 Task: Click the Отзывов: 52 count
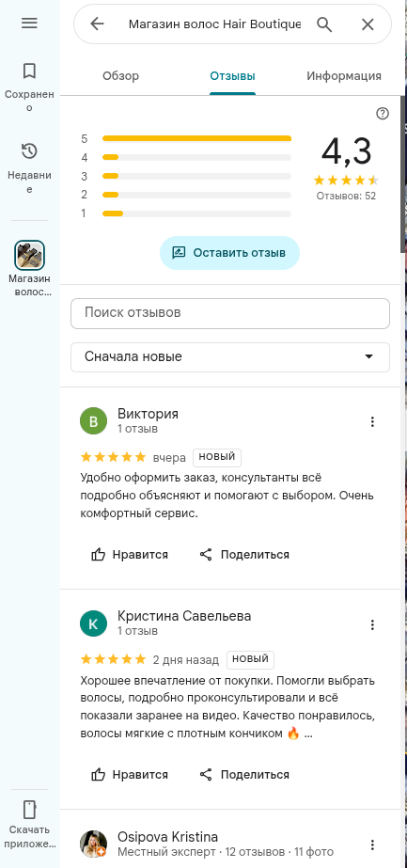[x=346, y=196]
